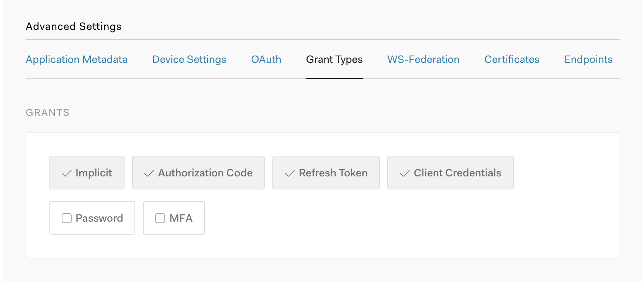The width and height of the screenshot is (644, 283).
Task: Click the checkmark icon beside Client Credentials
Action: (405, 173)
